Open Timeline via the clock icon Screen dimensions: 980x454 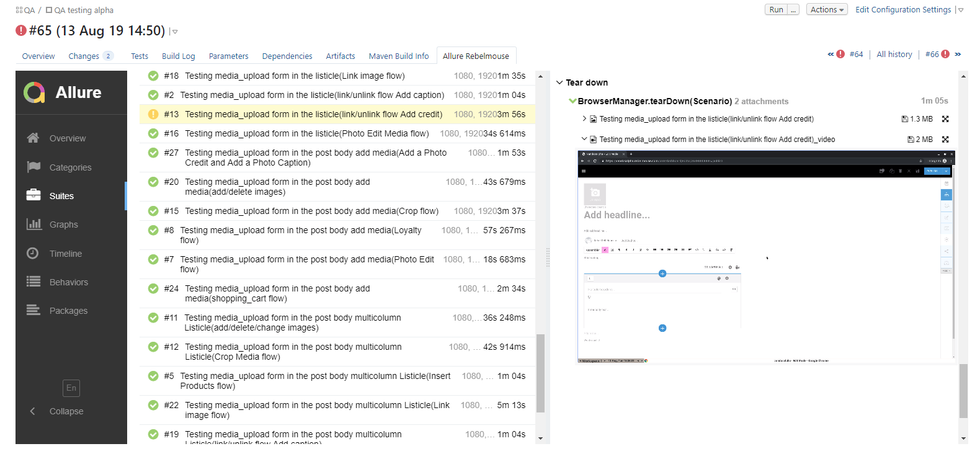click(33, 253)
